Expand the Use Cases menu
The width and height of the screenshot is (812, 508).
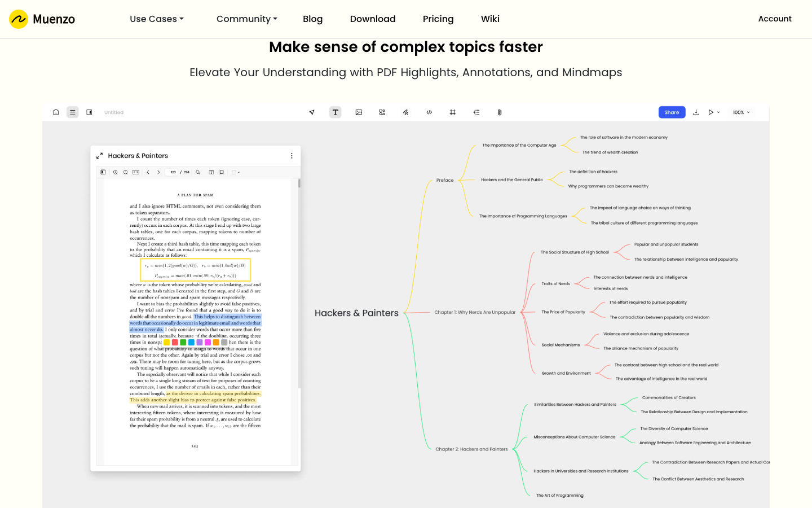point(157,19)
